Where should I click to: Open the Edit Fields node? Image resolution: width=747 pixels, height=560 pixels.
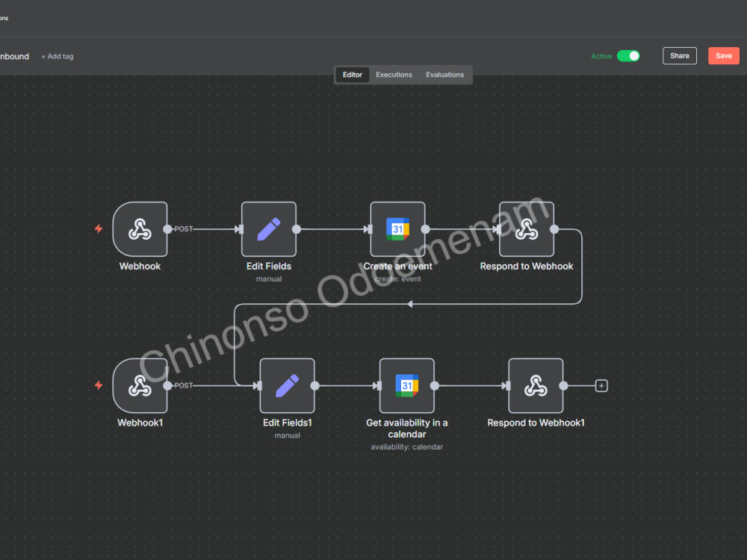tap(269, 229)
